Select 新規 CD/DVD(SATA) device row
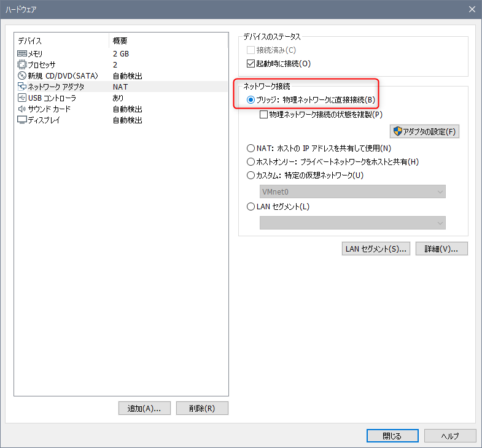The image size is (482, 448). click(122, 75)
